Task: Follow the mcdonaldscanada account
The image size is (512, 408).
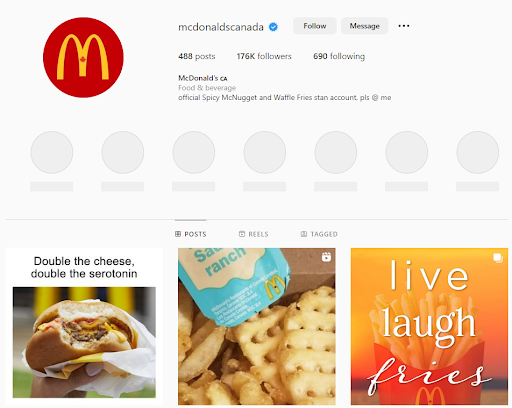Action: [x=315, y=26]
